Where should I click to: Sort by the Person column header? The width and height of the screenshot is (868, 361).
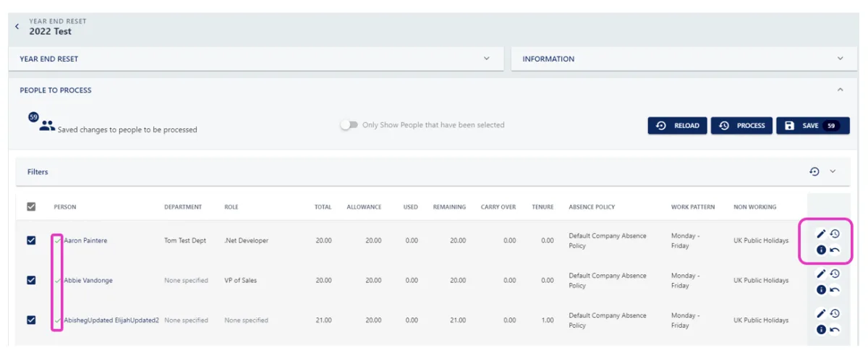click(x=64, y=207)
